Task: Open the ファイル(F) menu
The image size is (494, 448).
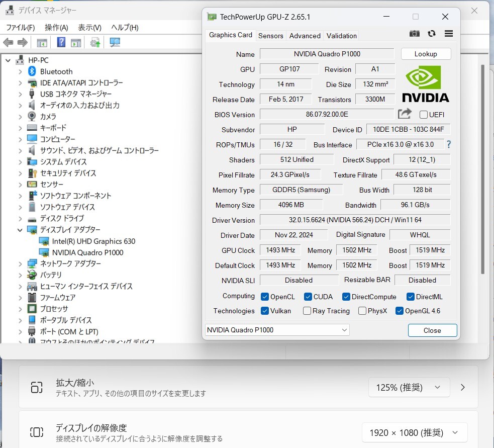Action: pyautogui.click(x=21, y=28)
